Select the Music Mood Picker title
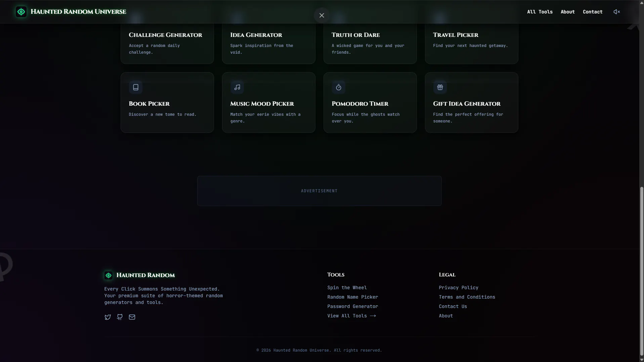The height and width of the screenshot is (362, 644). 262,104
